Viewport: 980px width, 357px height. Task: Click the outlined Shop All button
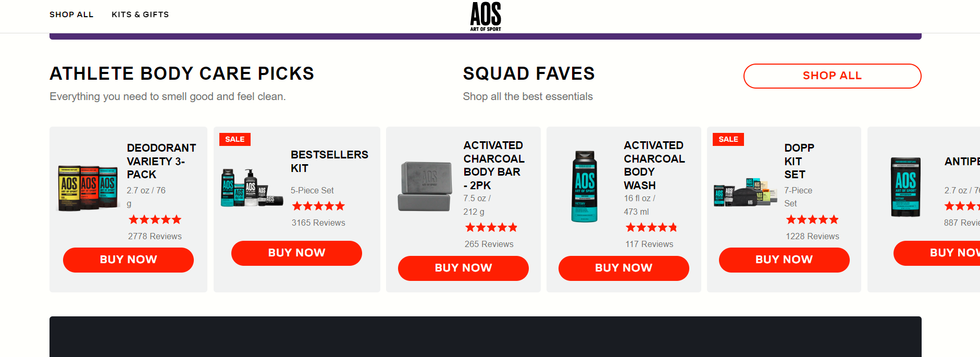tap(832, 76)
